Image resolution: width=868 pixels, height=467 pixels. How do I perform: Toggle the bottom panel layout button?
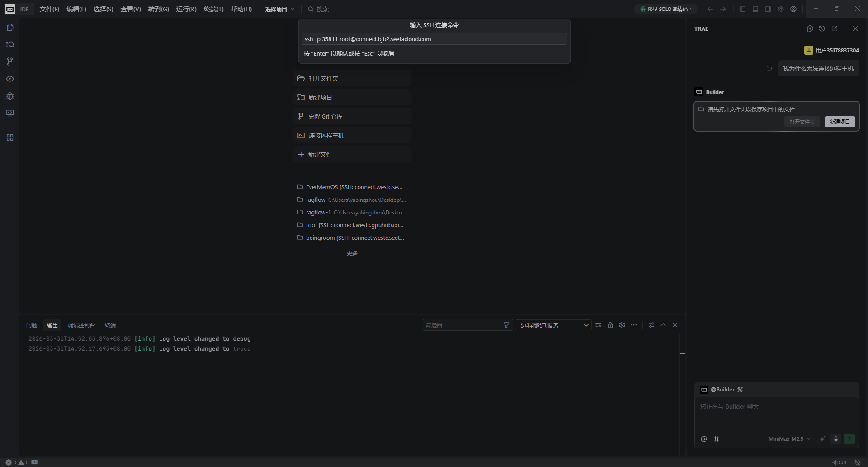point(755,9)
